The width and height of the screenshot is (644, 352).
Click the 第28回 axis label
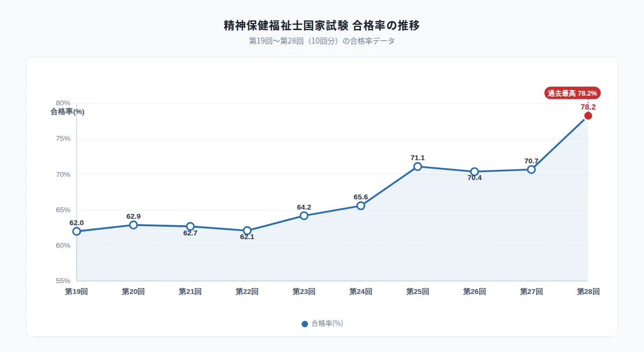pos(588,292)
